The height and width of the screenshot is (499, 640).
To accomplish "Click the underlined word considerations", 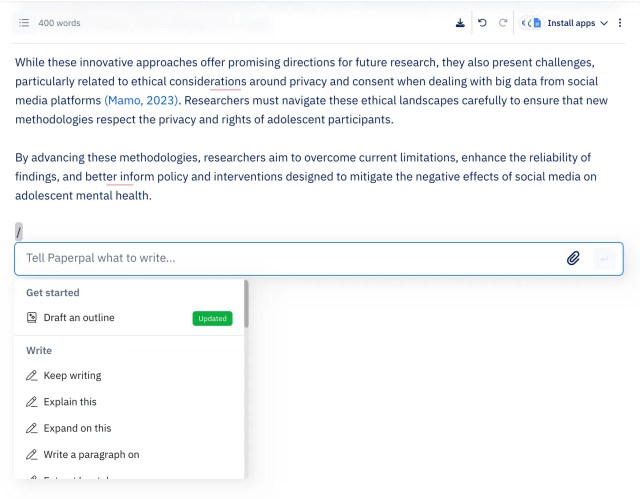I will (x=208, y=82).
